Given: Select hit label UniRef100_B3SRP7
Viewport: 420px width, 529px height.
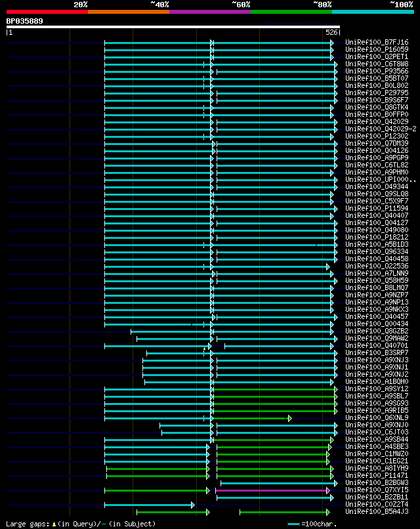Looking at the screenshot, I should pyautogui.click(x=377, y=353).
